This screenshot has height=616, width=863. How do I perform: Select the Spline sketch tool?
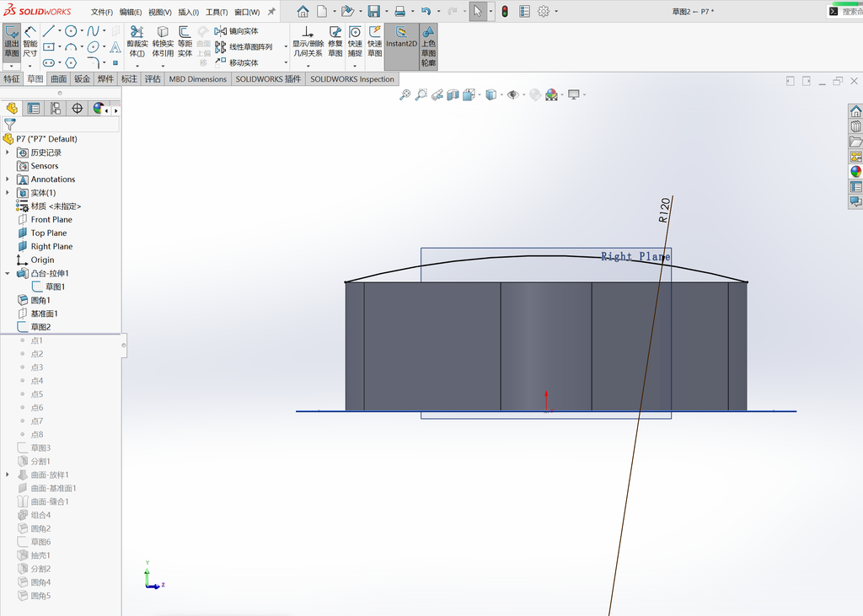point(93,31)
